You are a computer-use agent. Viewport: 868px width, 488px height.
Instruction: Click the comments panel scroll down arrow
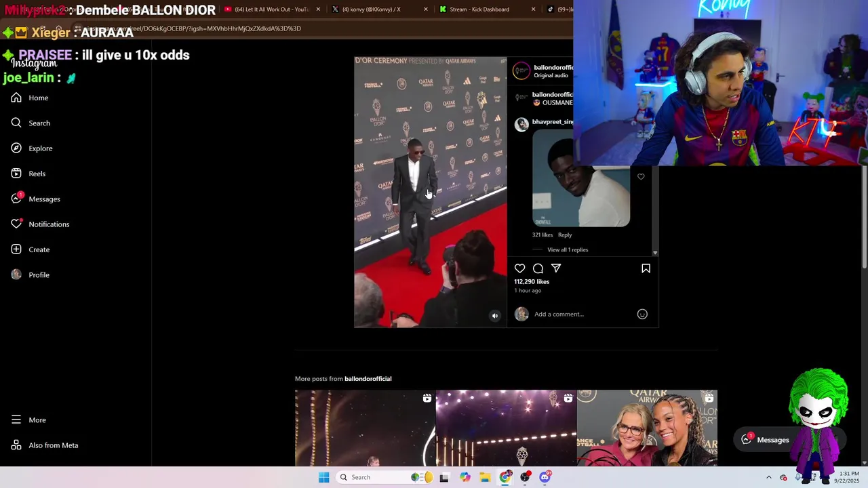coord(654,253)
